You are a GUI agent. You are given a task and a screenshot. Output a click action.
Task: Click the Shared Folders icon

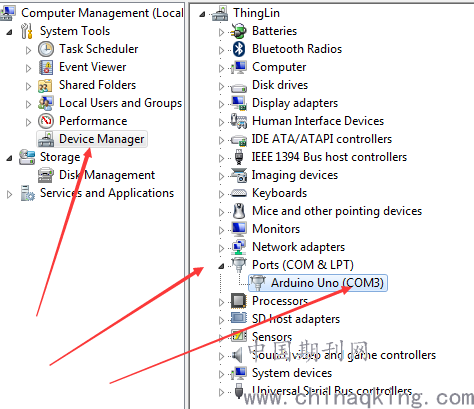pos(45,85)
